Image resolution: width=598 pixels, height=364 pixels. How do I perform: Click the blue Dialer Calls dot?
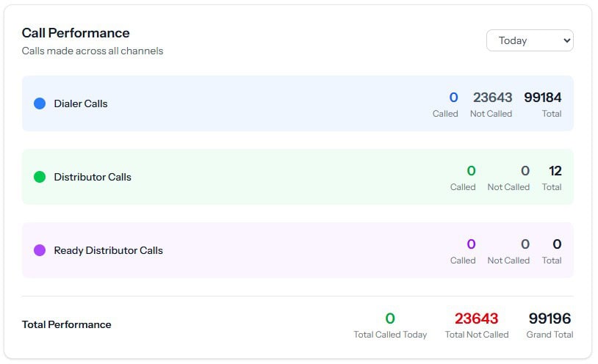[x=40, y=103]
